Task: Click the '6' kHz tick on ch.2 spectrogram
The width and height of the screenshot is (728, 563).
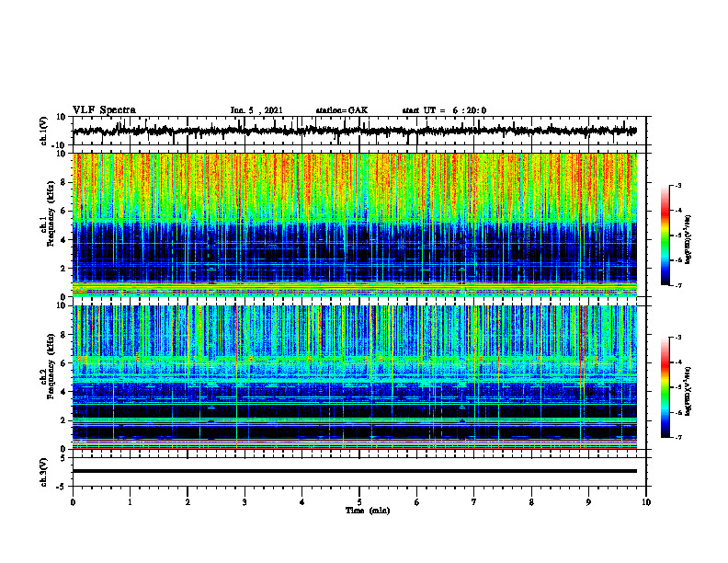Action: tap(64, 363)
